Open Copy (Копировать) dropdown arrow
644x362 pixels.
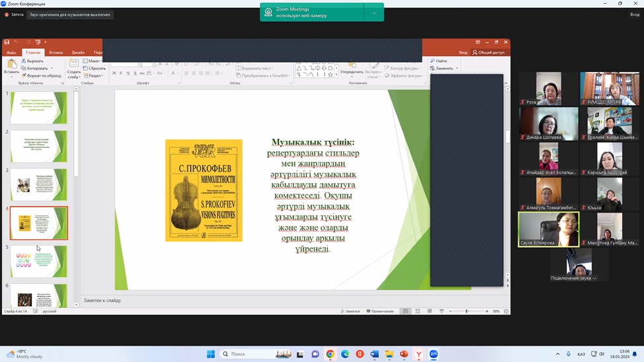(52, 68)
